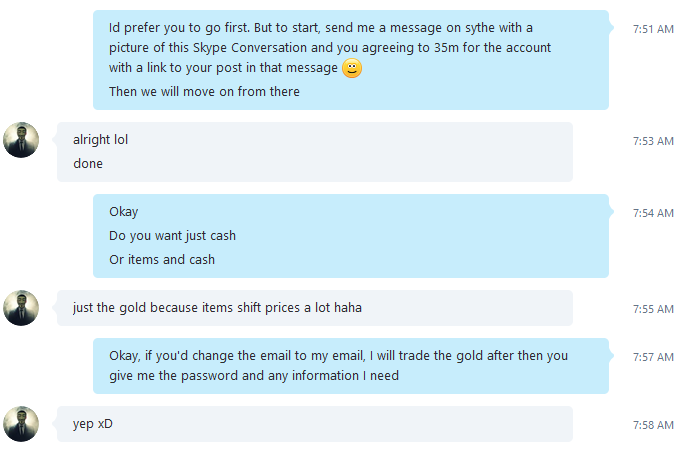Screen dimensions: 678x457
Task: Select the 'Id prefer you to go first' message
Action: [x=351, y=60]
